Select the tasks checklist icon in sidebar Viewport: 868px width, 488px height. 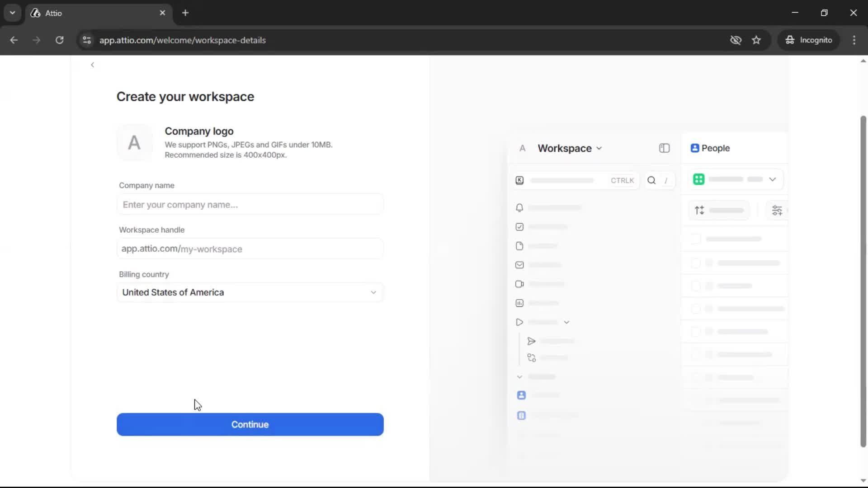pos(519,227)
